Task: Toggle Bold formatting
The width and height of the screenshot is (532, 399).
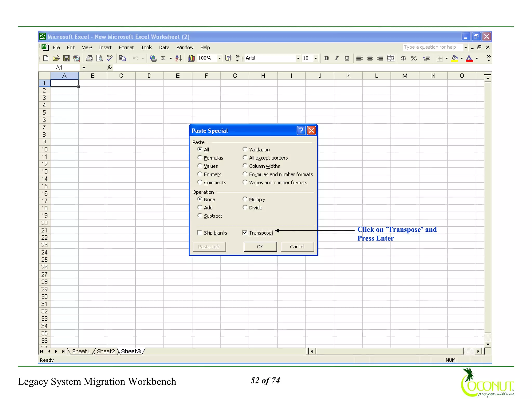Action: click(x=327, y=58)
